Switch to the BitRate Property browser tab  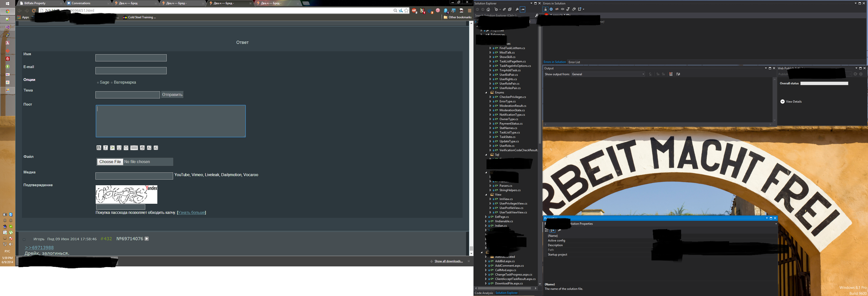tap(39, 3)
